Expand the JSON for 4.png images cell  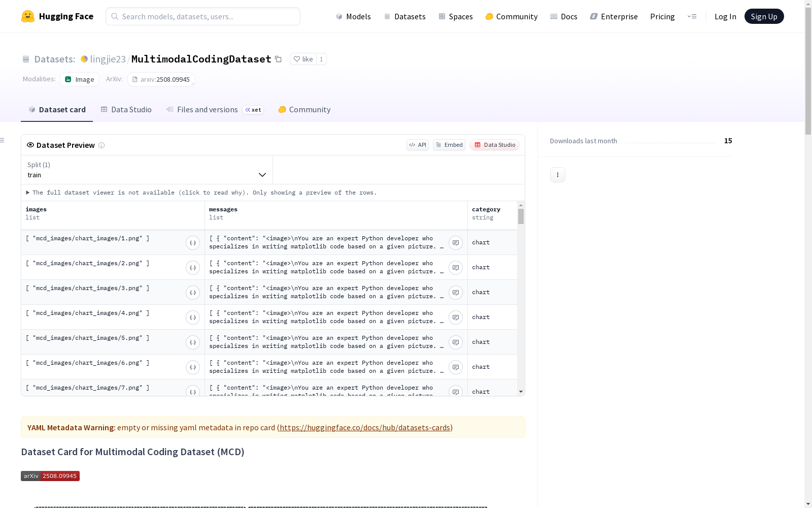click(x=193, y=317)
